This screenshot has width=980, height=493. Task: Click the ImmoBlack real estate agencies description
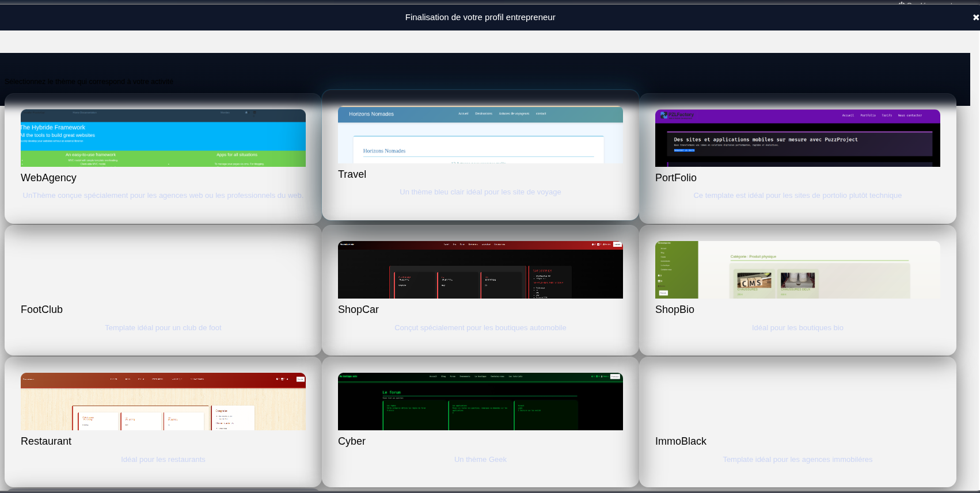(797, 460)
